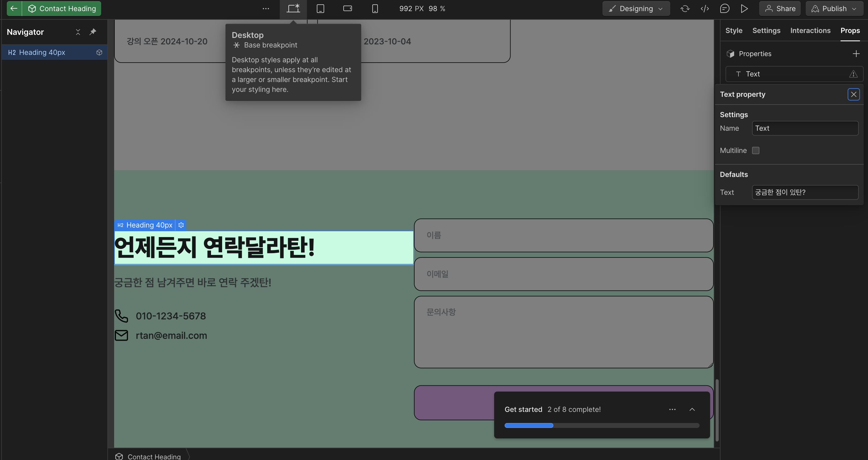Screen dimensions: 868x460
Task: Click the Contact Heading component label
Action: click(62, 8)
